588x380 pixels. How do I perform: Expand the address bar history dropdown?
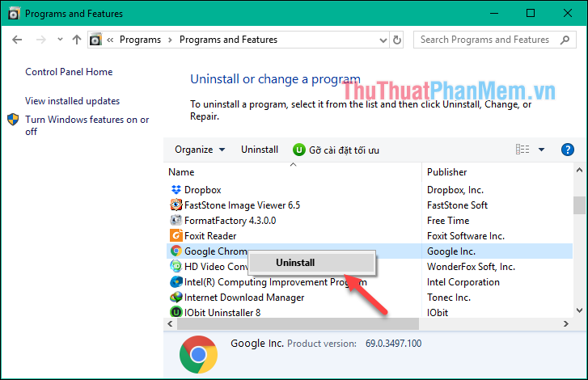(x=383, y=40)
